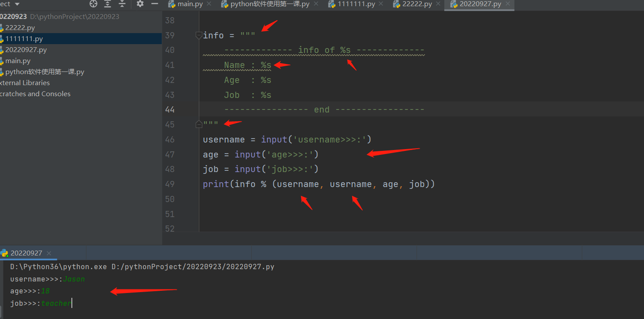
Task: Select the 20220927.py editor tab
Action: click(480, 4)
